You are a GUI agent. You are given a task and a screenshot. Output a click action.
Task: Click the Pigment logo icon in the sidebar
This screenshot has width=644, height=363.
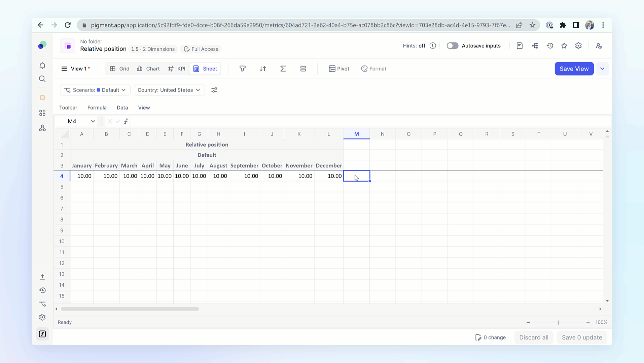click(x=42, y=45)
